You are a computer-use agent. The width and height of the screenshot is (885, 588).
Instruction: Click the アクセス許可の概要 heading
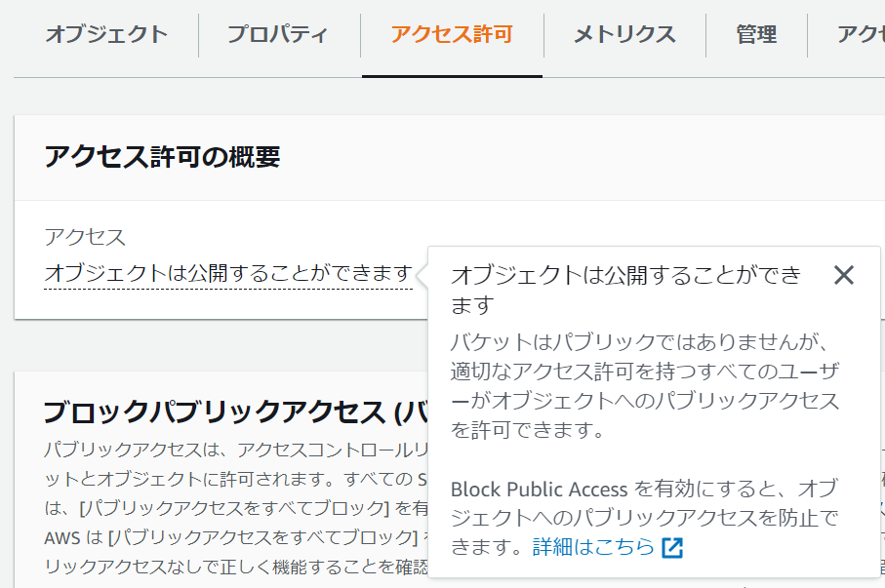click(x=163, y=156)
